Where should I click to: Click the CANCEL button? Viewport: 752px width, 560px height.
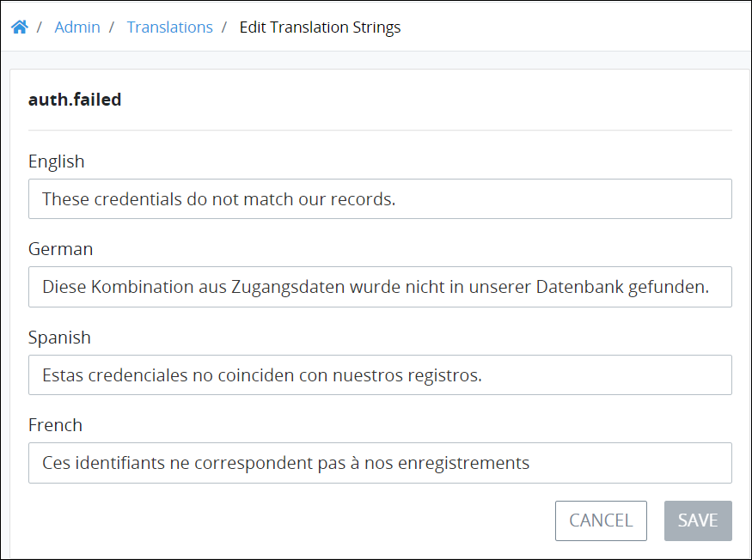point(601,520)
